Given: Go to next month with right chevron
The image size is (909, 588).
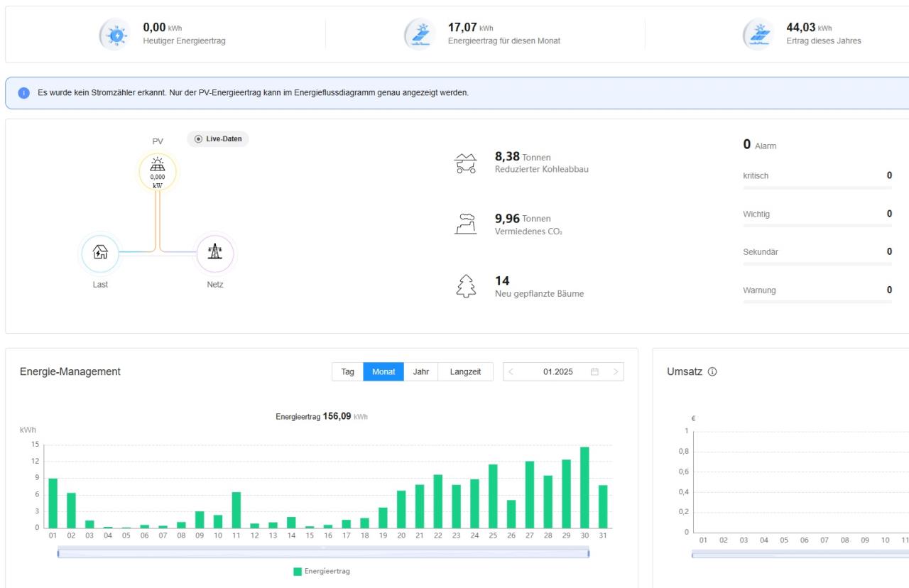Looking at the screenshot, I should click(616, 372).
